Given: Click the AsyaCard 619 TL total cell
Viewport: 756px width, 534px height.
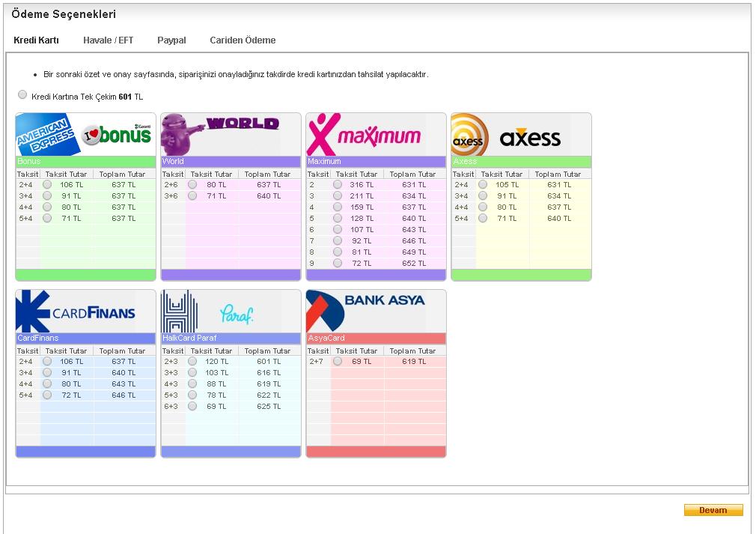Looking at the screenshot, I should coord(414,361).
